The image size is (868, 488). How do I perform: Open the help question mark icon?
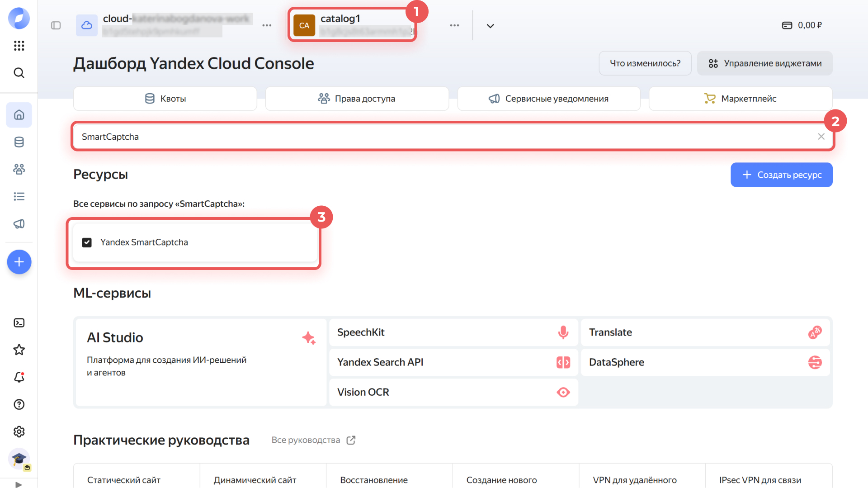[19, 404]
